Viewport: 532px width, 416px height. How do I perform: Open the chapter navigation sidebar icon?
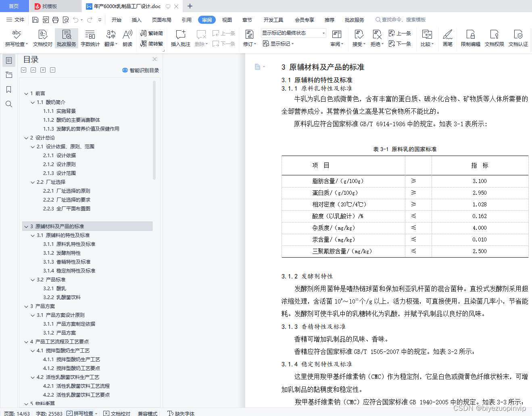(9, 75)
